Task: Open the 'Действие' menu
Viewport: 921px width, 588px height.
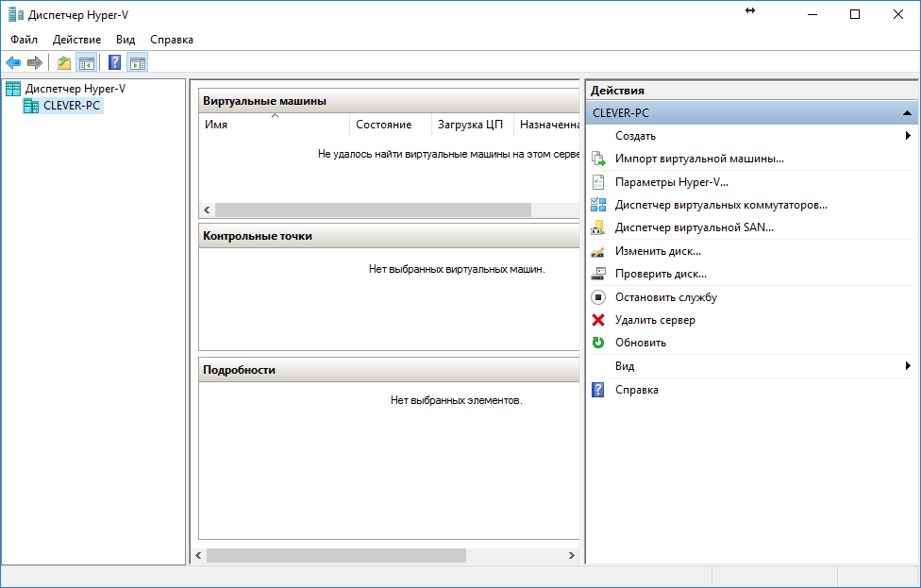Action: tap(76, 40)
